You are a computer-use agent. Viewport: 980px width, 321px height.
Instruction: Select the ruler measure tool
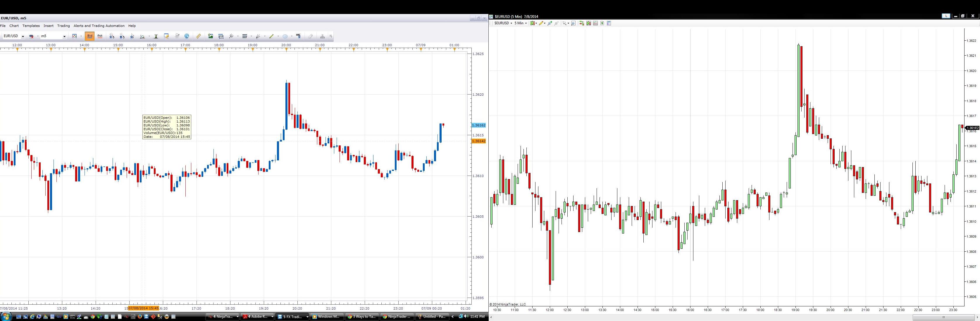[199, 36]
